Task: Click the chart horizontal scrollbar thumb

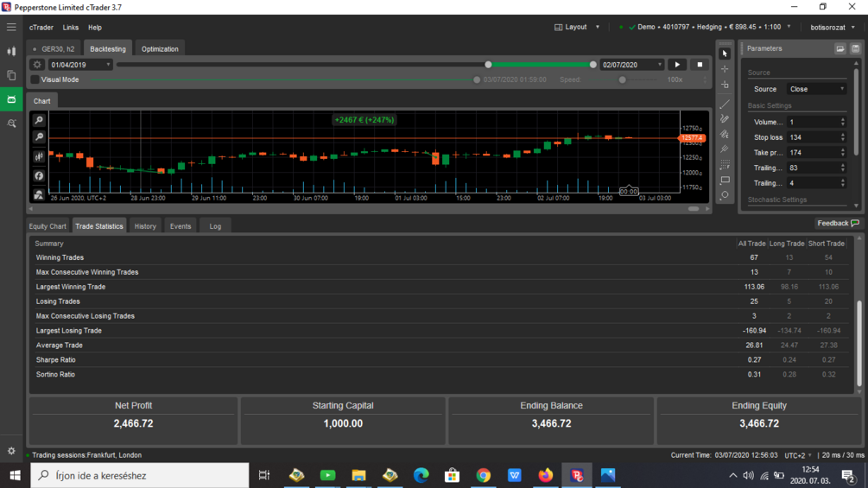Action: [x=694, y=209]
